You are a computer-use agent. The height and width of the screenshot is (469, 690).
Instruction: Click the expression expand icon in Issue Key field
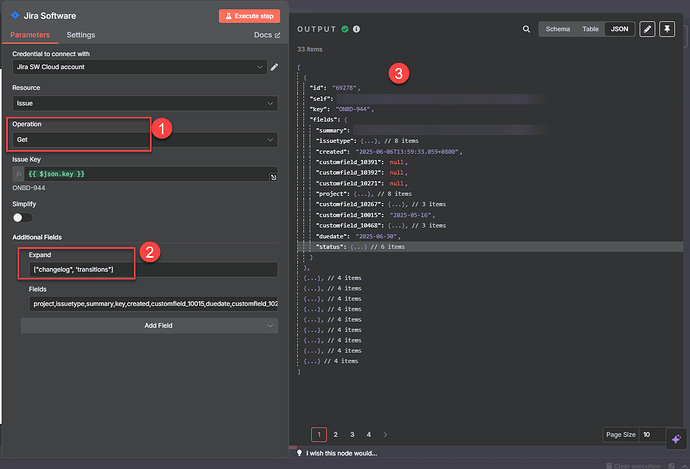click(x=273, y=177)
